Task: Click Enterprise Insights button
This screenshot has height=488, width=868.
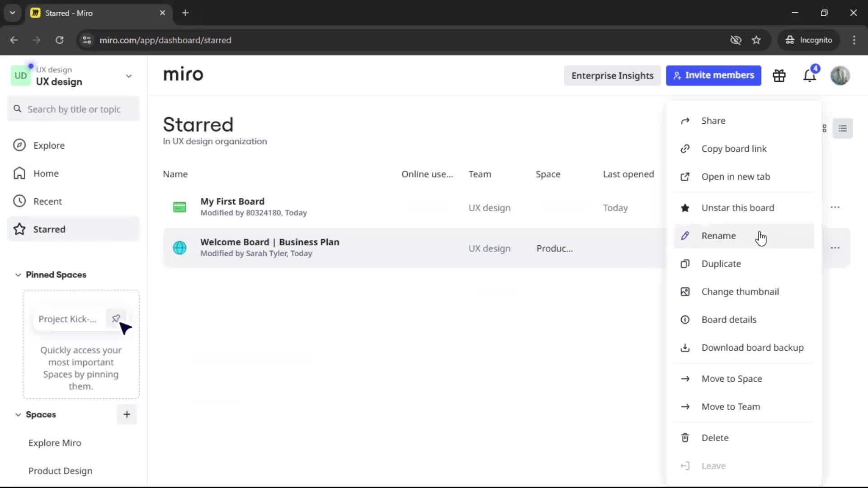Action: [612, 75]
